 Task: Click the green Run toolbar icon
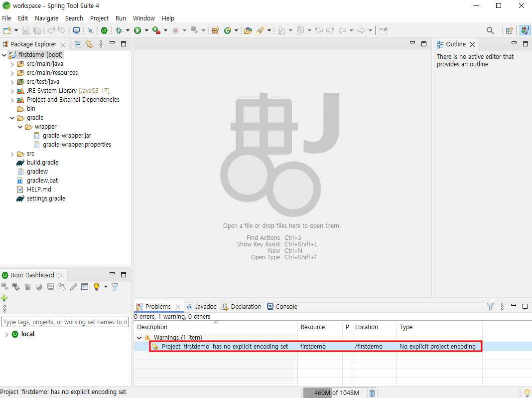tap(137, 30)
